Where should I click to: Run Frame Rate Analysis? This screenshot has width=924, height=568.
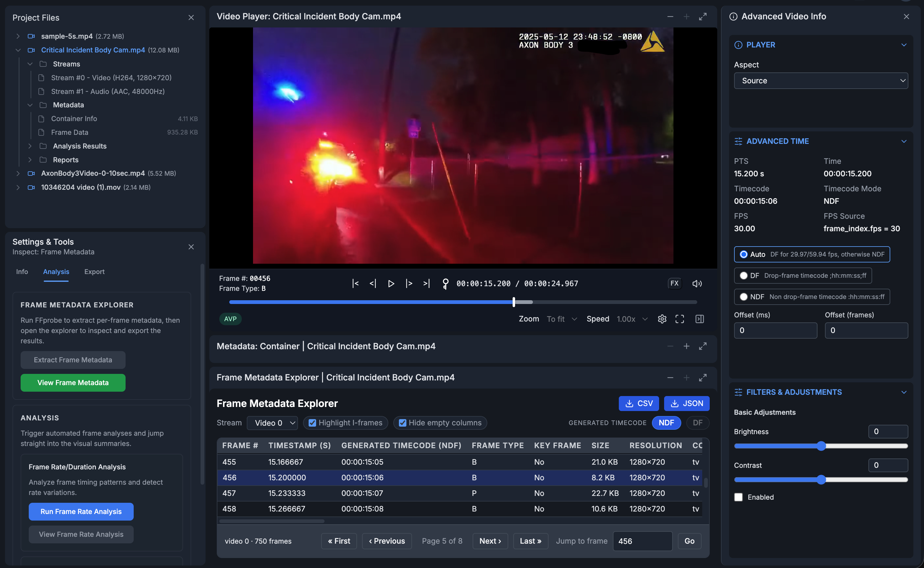coord(81,511)
